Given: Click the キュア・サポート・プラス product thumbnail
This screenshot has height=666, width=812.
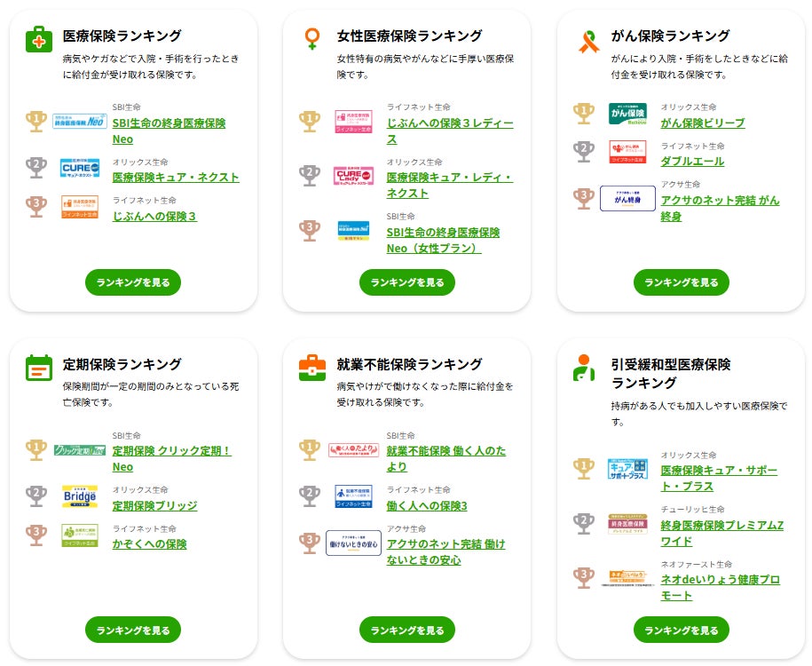Looking at the screenshot, I should (627, 468).
